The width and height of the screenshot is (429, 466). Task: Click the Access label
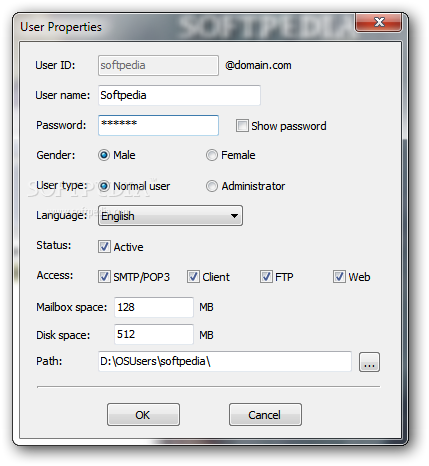[55, 275]
